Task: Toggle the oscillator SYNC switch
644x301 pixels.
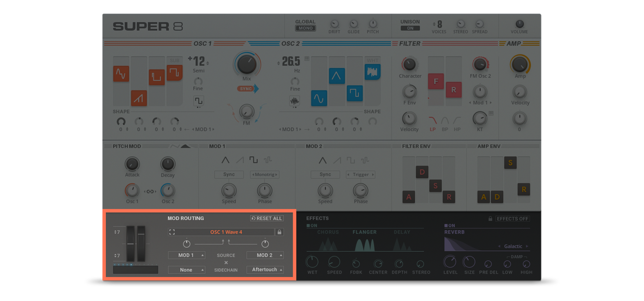Action: 248,88
